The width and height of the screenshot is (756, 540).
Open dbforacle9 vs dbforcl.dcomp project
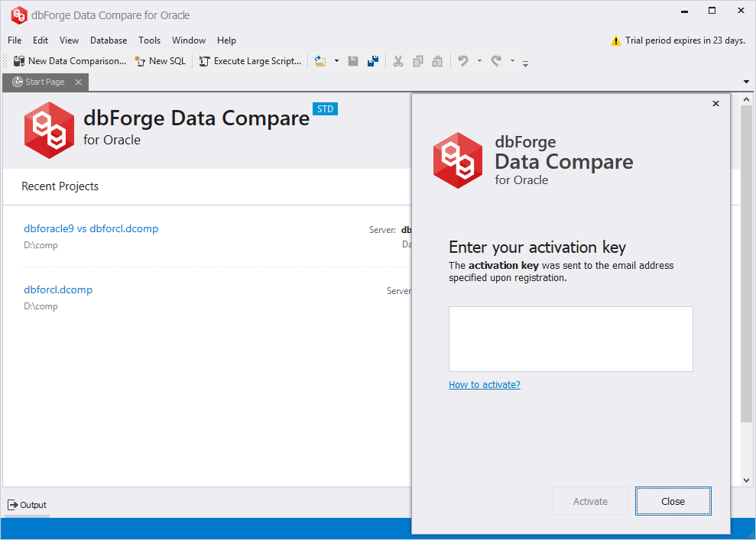tap(91, 229)
